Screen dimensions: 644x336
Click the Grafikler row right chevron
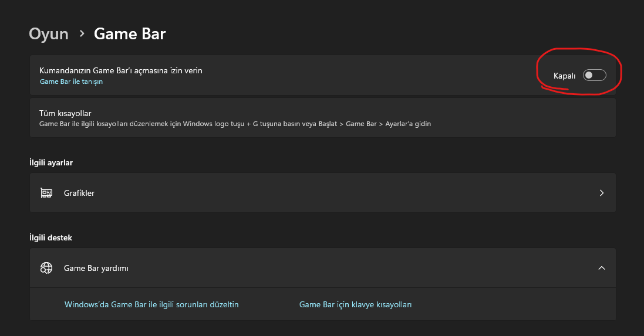click(x=601, y=193)
